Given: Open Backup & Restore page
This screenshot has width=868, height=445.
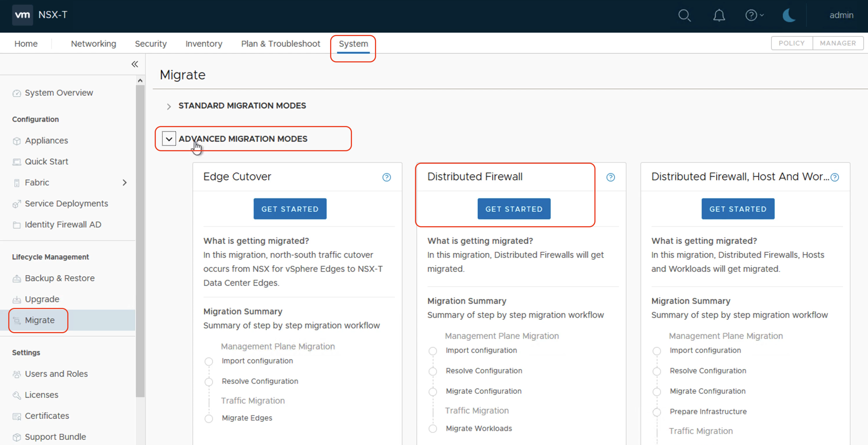Looking at the screenshot, I should (x=60, y=278).
